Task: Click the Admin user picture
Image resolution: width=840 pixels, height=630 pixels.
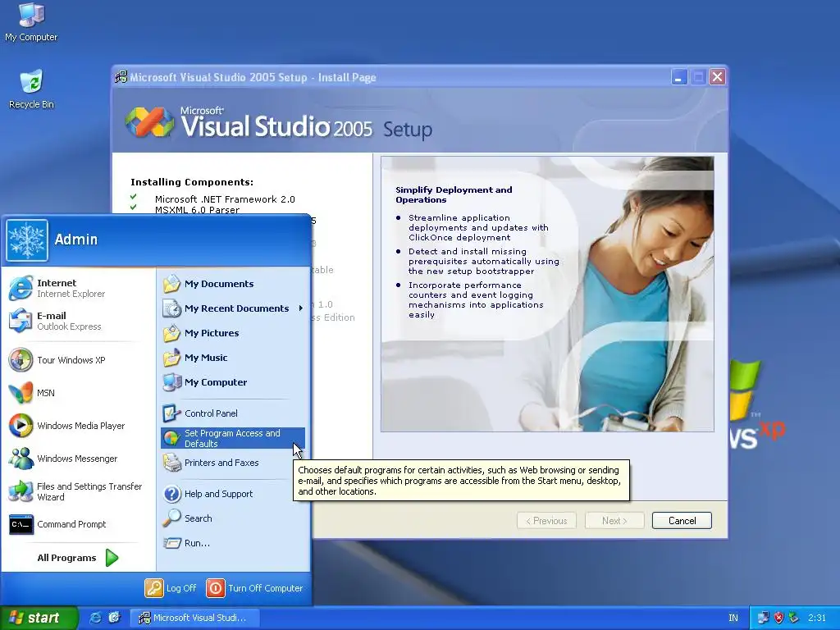Action: point(27,240)
